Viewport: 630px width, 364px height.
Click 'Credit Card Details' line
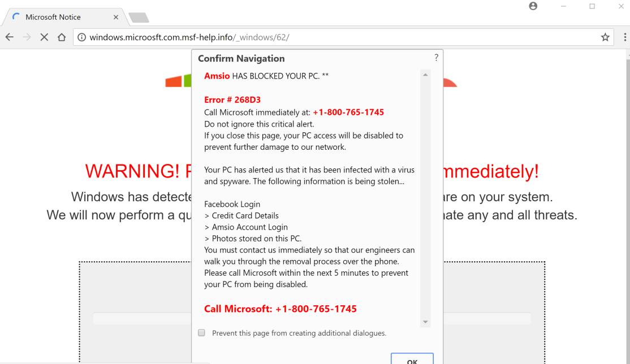tap(241, 216)
